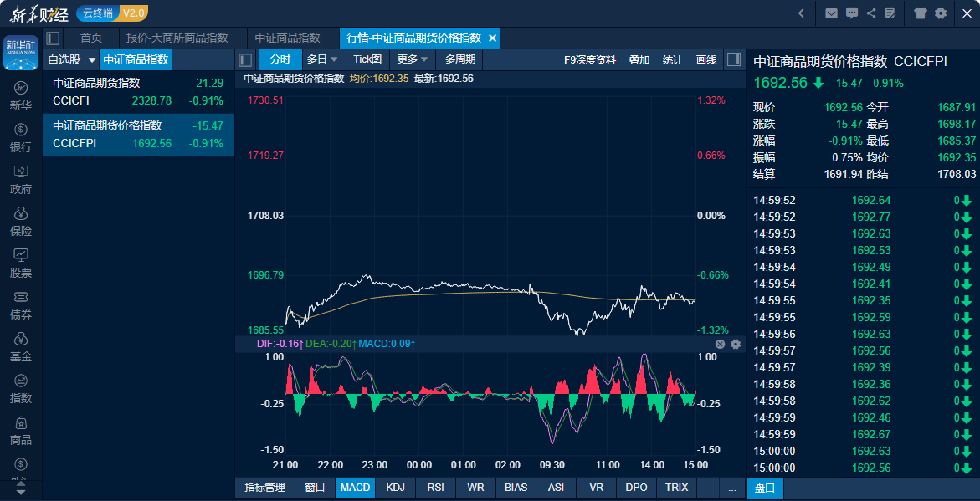Select the CCICFI 中证商品期货指数 row

[x=138, y=92]
